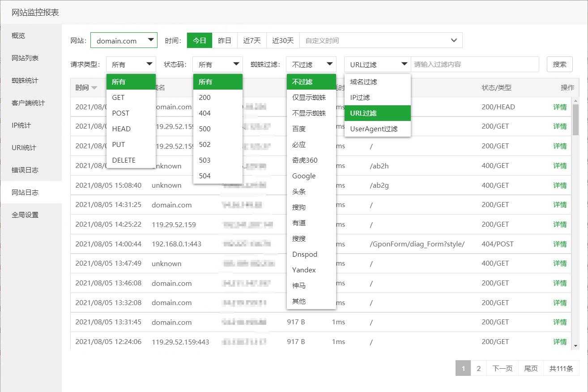Pick 百度 in the spider filter list
Screen dimensions: 588x392
point(311,129)
